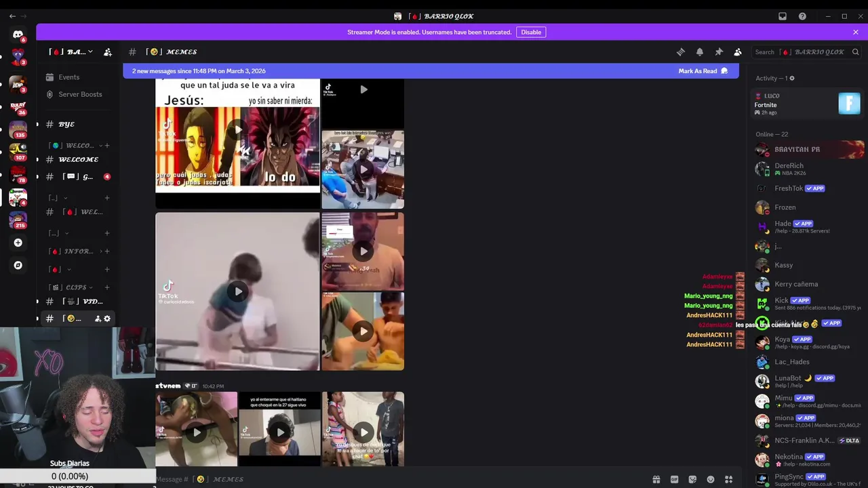868x488 pixels.
Task: Open server icon with 78 badge
Action: [18, 174]
